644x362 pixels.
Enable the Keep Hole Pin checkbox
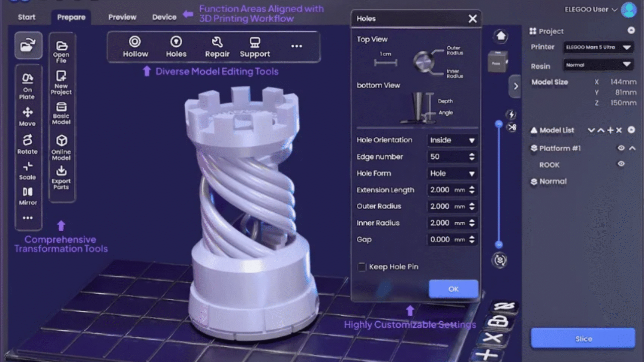click(x=362, y=267)
